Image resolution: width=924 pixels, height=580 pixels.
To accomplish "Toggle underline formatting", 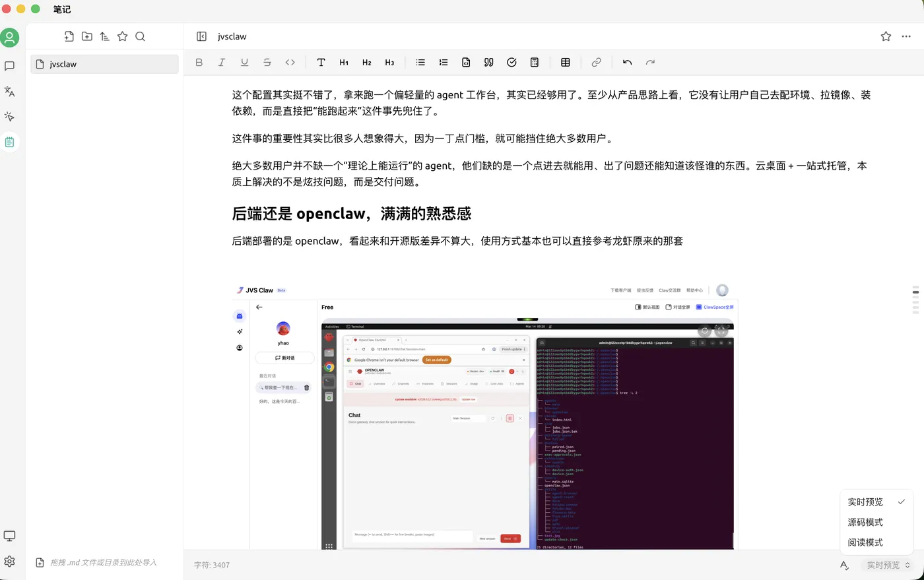I will (x=244, y=62).
